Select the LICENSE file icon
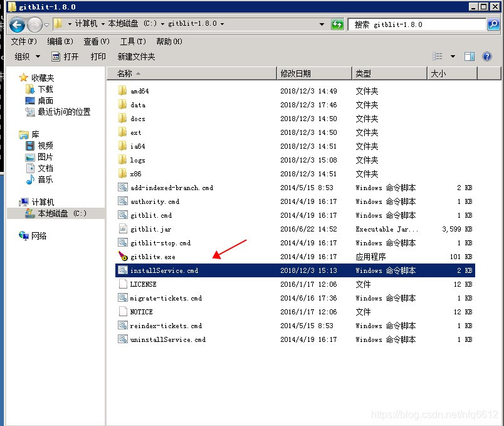 (122, 284)
